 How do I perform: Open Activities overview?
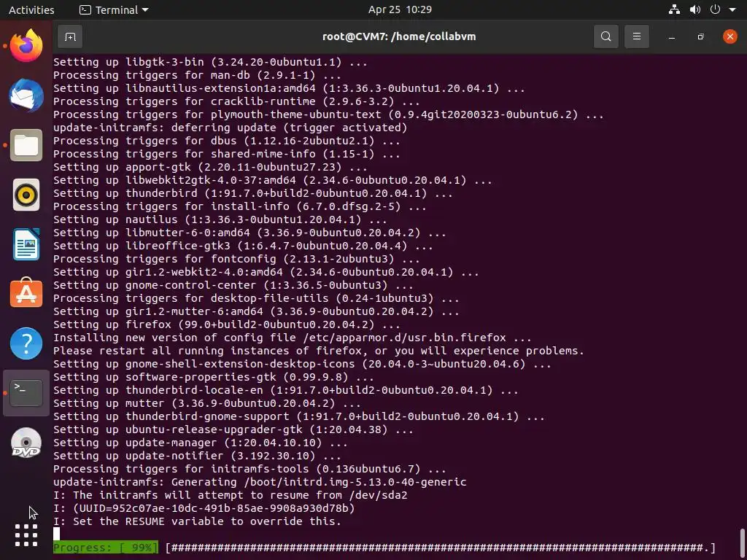[x=31, y=9]
